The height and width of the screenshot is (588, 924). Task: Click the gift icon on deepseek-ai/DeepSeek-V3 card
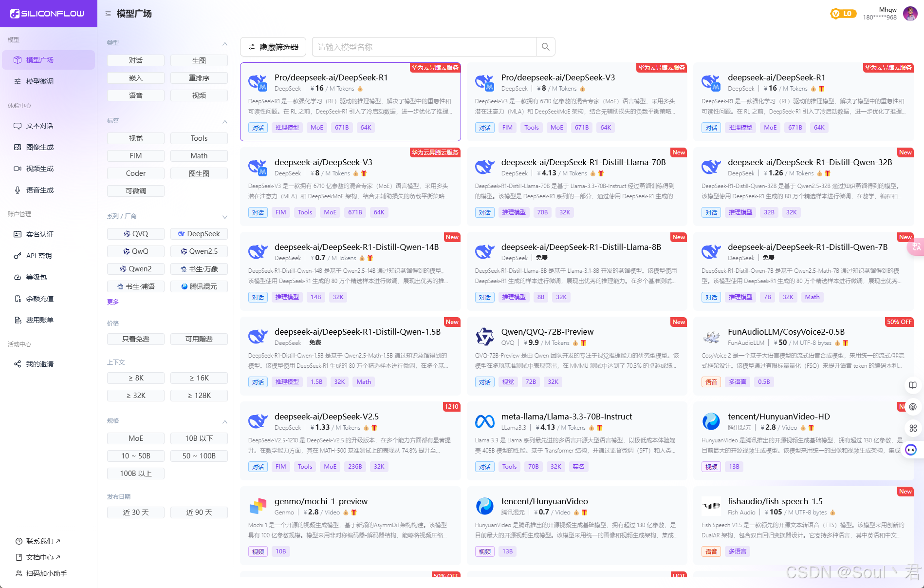364,173
